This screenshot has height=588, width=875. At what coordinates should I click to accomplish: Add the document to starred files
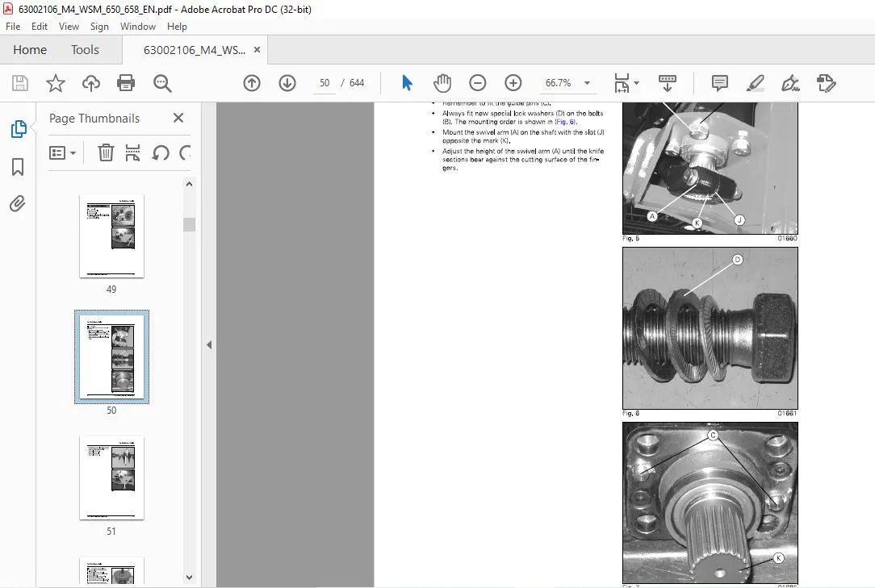(x=55, y=83)
